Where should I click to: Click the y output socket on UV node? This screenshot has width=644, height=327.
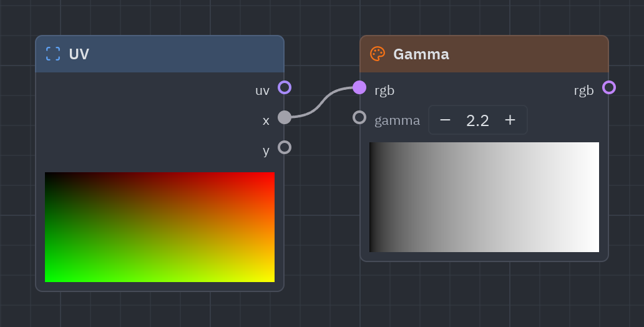[285, 147]
